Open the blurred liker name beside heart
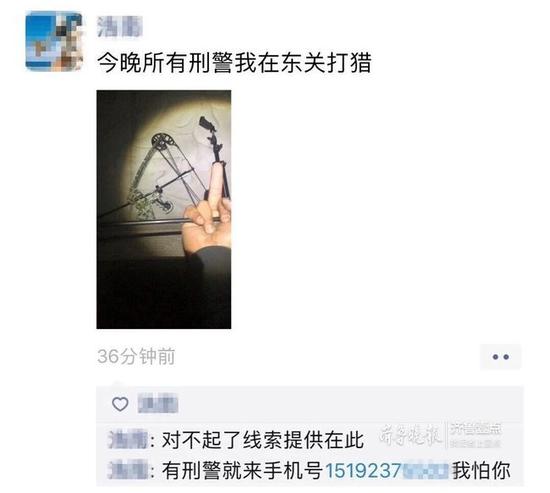The width and height of the screenshot is (550, 493). [x=158, y=404]
